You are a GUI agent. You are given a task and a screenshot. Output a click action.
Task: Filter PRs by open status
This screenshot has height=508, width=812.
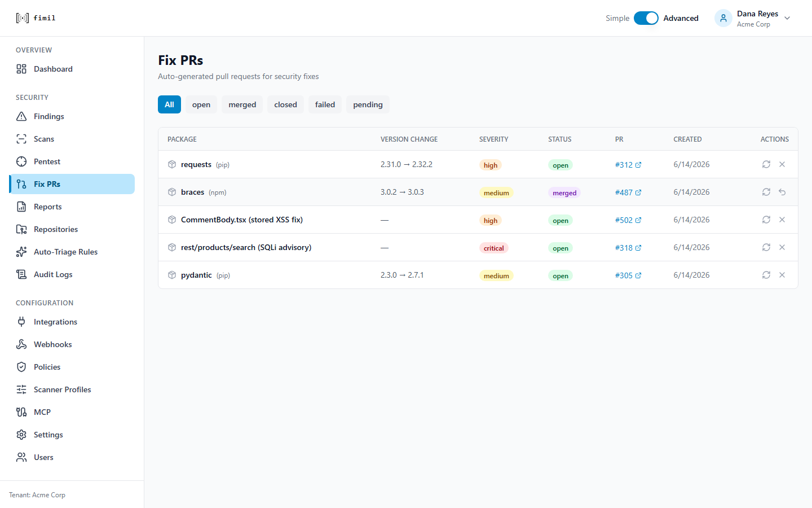click(201, 104)
